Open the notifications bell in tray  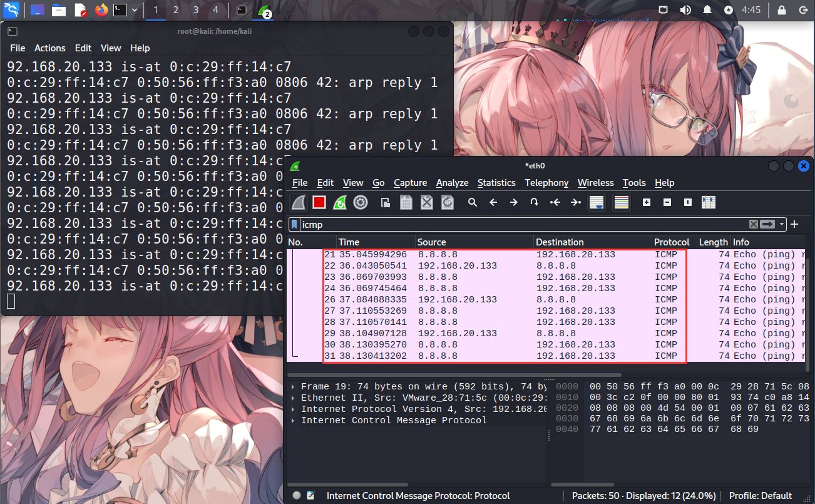click(x=707, y=10)
